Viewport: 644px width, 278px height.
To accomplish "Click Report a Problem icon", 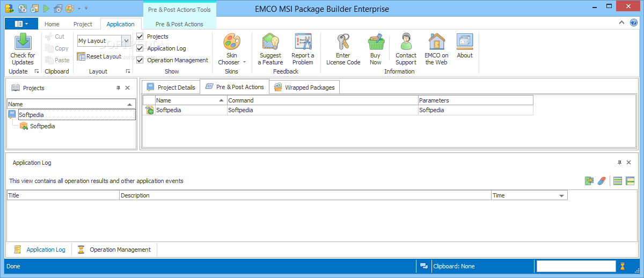I will pyautogui.click(x=303, y=41).
